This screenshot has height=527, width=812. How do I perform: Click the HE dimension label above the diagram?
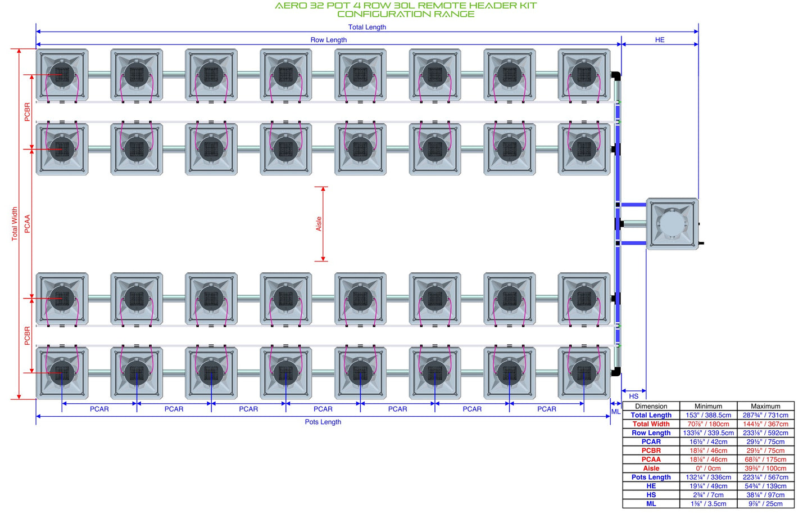pos(660,40)
